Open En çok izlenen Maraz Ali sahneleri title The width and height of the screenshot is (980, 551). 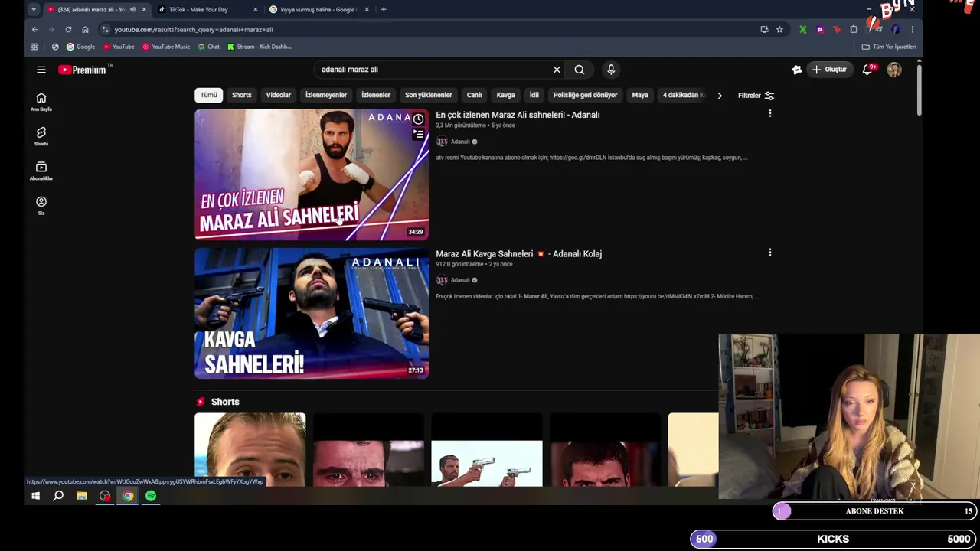[x=518, y=115]
